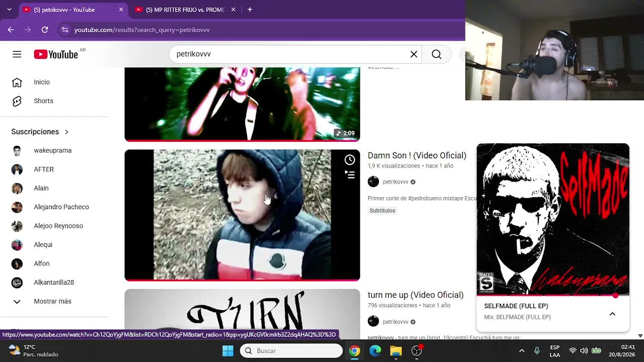Go forward in browser history

pos(28,30)
